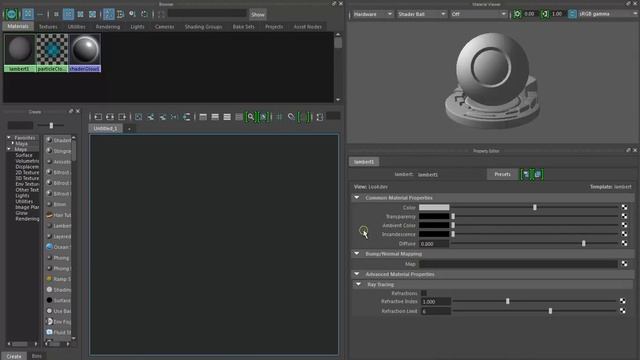Open the Lights tab in Browser
Screen dimensions: 640x360
137,27
